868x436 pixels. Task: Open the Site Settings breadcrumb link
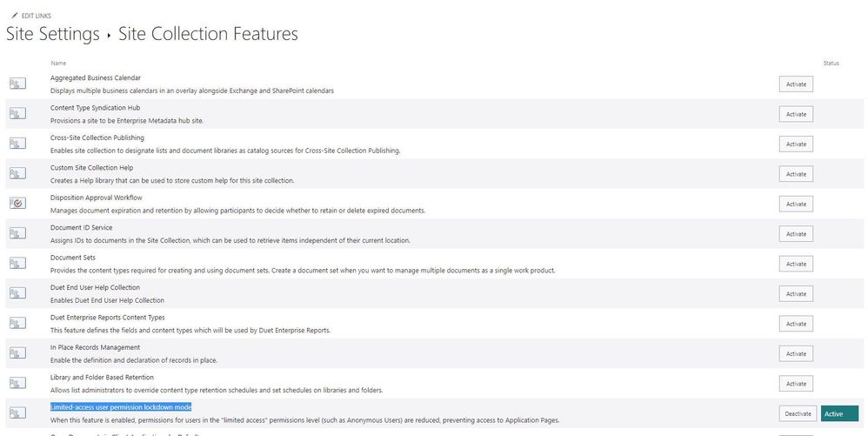tap(53, 35)
